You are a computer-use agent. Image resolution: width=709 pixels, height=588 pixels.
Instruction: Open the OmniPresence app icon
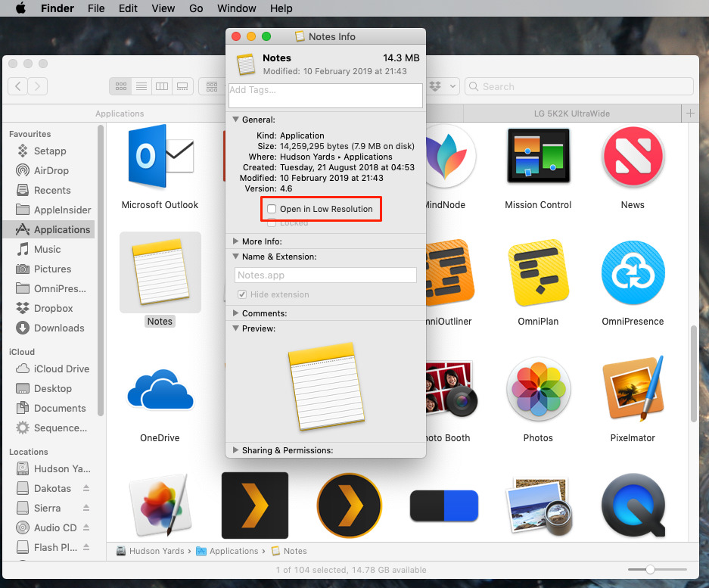[633, 272]
